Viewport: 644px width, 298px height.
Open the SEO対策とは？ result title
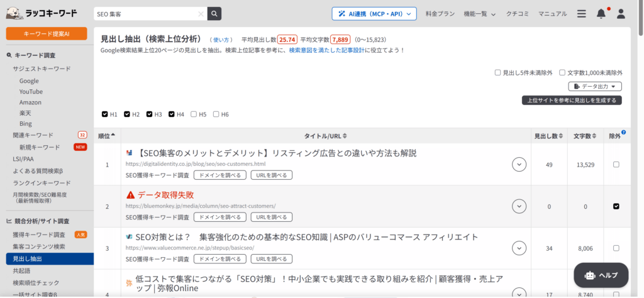307,237
